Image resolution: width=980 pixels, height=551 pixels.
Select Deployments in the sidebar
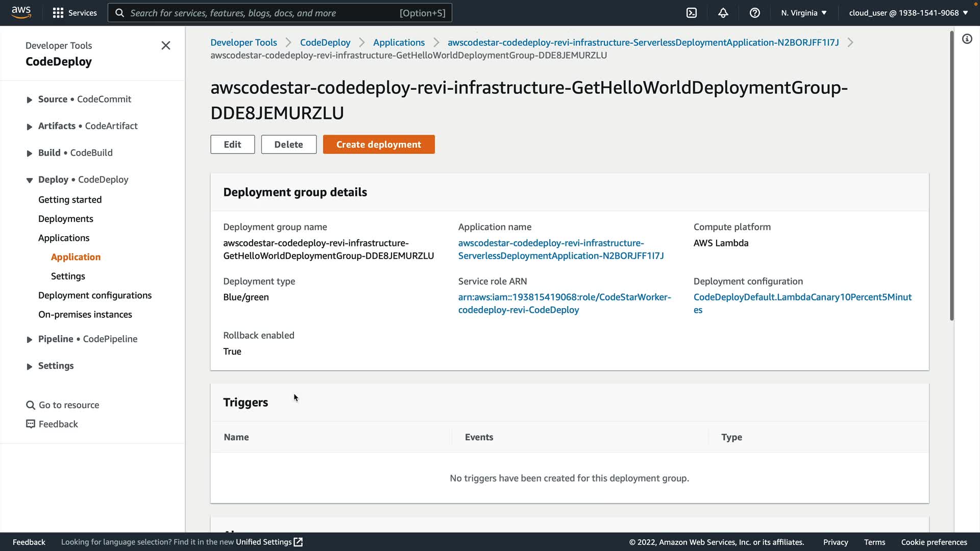66,219
